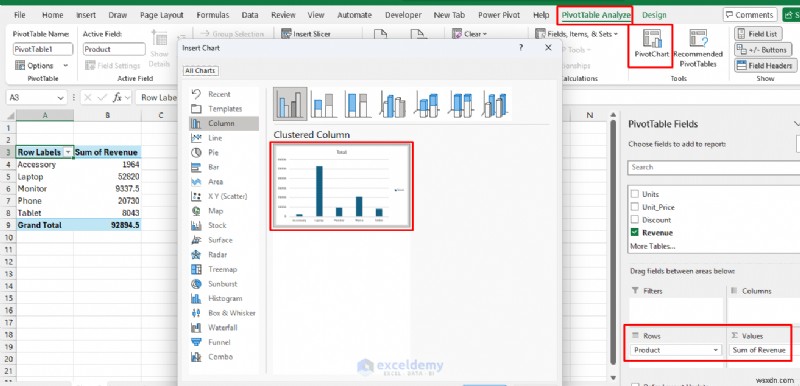Click the All Charts tab in dialog

[x=201, y=71]
